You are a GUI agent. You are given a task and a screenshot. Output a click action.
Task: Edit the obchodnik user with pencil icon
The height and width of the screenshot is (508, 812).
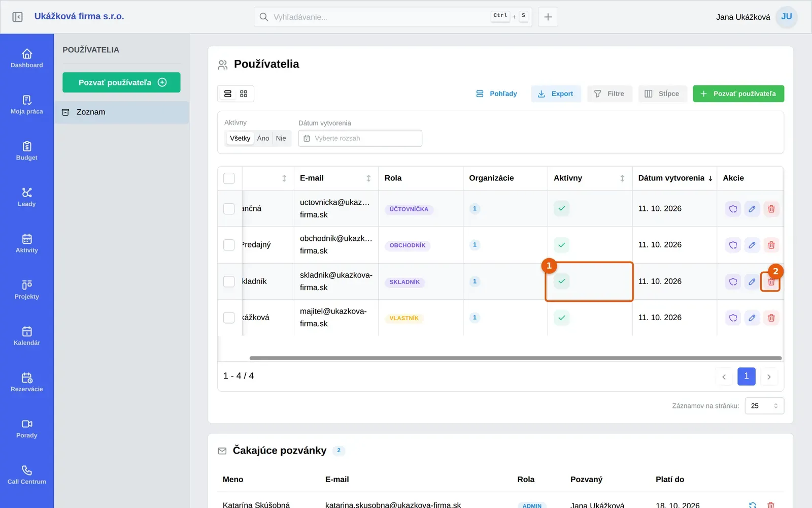[752, 245]
